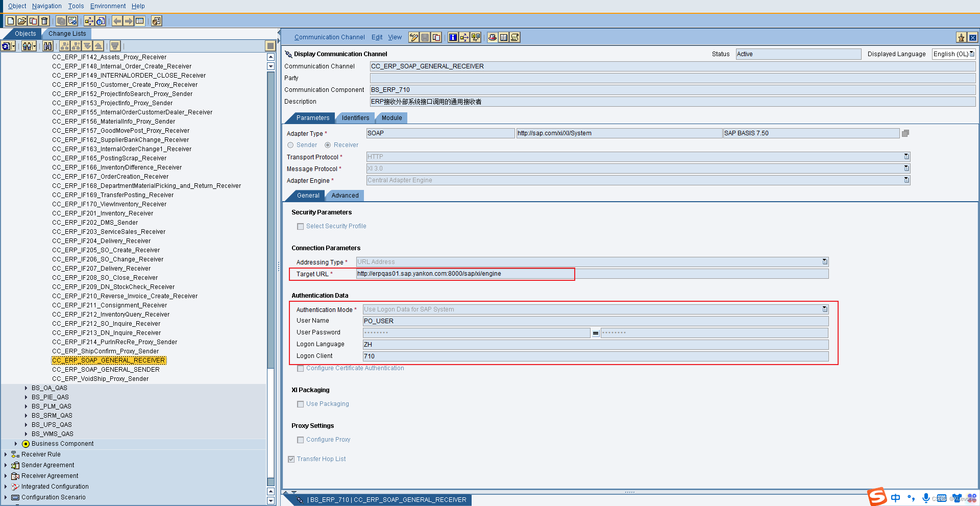
Task: Open the Environment menu
Action: pyautogui.click(x=108, y=6)
